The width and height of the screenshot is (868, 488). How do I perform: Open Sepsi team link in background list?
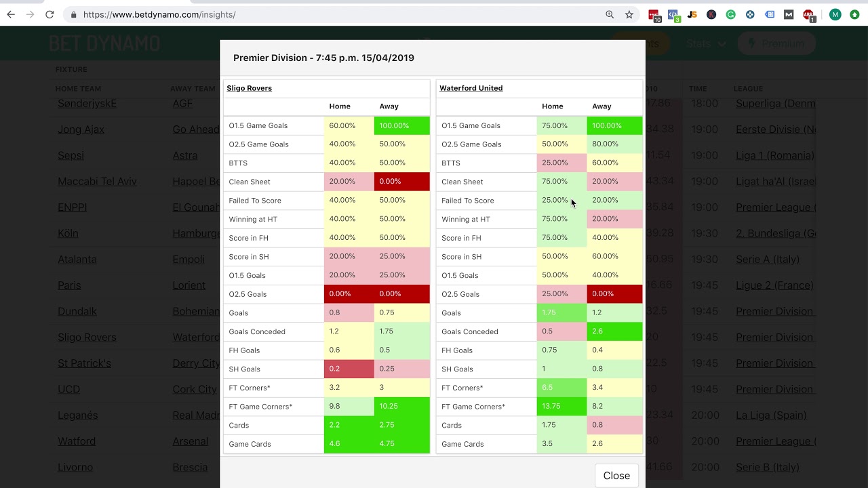[71, 155]
